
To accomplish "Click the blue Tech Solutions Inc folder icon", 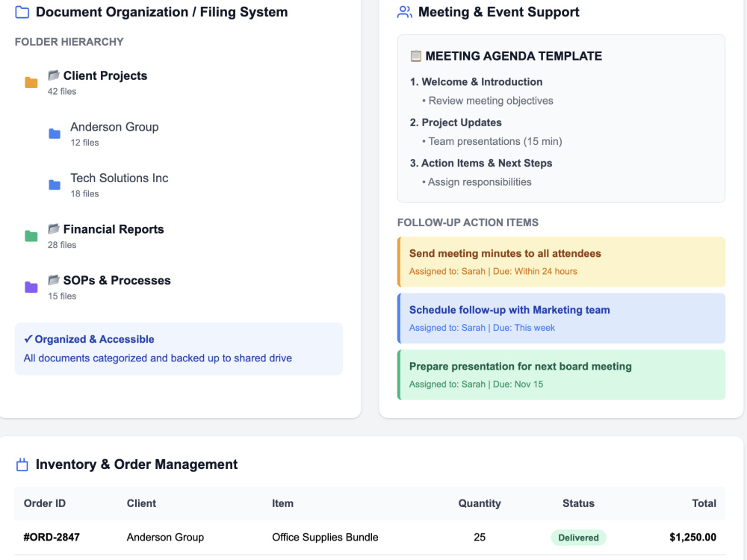I will coord(55,184).
